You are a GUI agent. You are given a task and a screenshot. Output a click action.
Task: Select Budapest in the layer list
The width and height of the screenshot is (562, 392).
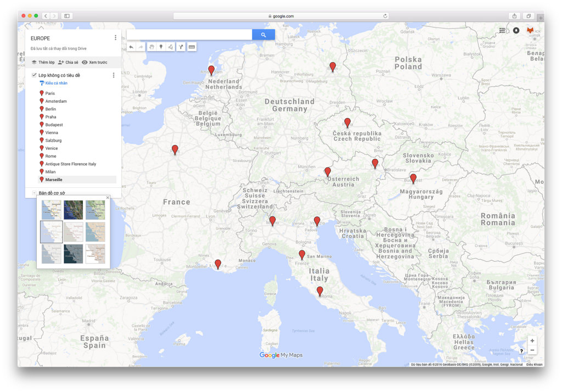(x=54, y=125)
